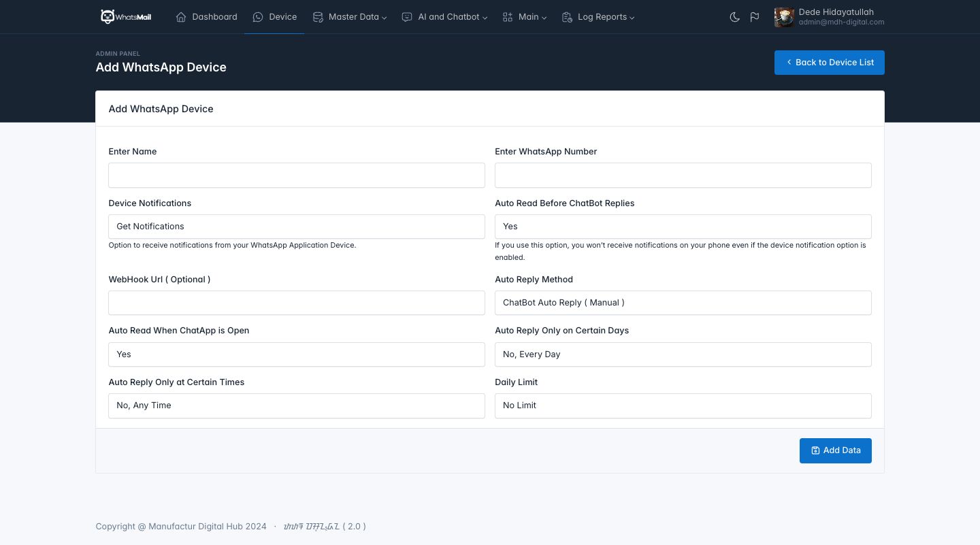Viewport: 980px width, 545px height.
Task: Click the ADMIN PANEL label
Action: (x=118, y=54)
